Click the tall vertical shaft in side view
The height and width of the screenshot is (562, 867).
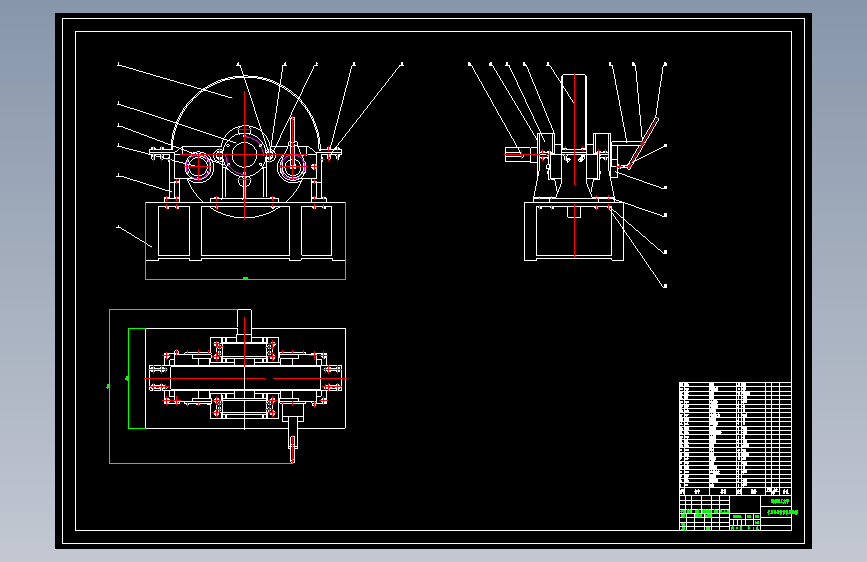tap(574, 113)
